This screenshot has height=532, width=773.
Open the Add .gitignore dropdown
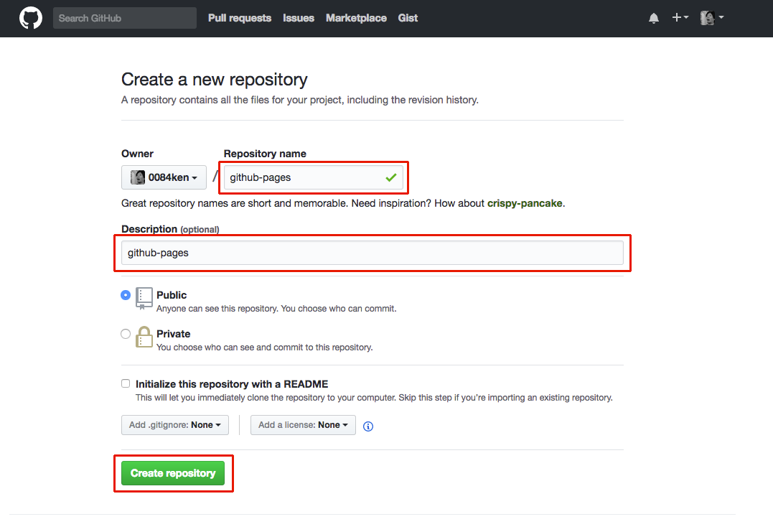174,424
